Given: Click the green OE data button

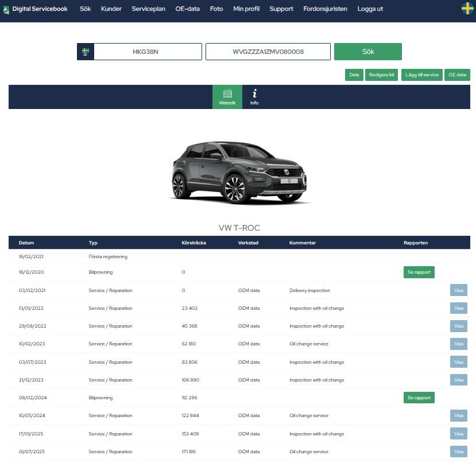Looking at the screenshot, I should pyautogui.click(x=457, y=75).
